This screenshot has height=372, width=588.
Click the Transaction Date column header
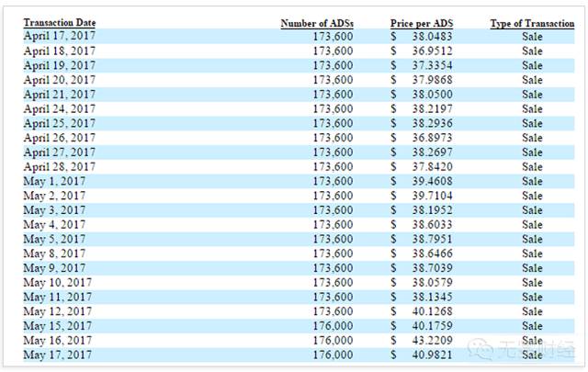[59, 22]
